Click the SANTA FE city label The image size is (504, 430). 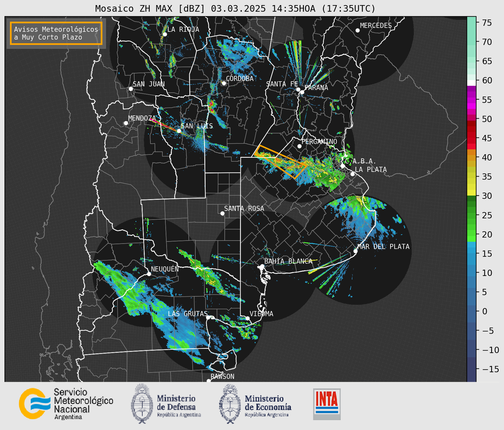click(282, 84)
